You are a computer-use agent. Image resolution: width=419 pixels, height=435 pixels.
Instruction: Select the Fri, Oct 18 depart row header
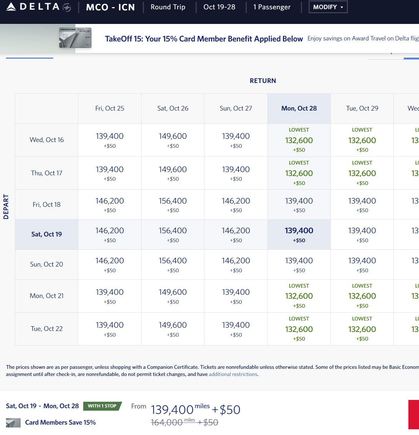(47, 204)
